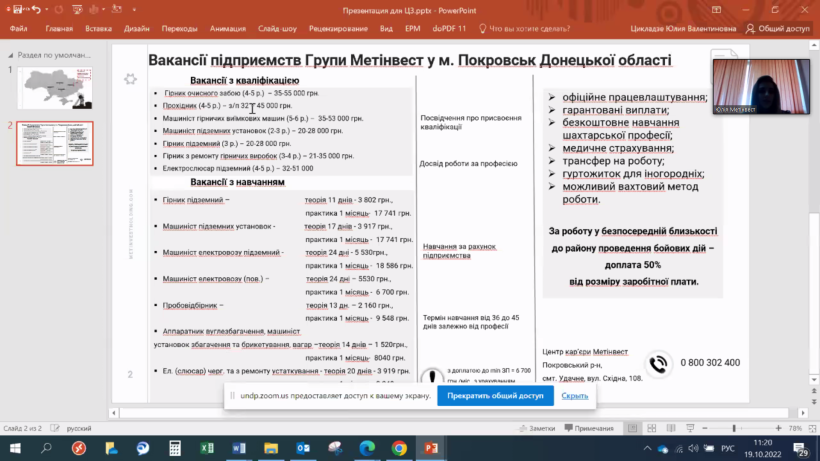820x461 pixels.
Task: Fit slide to current window icon
Action: [x=812, y=429]
